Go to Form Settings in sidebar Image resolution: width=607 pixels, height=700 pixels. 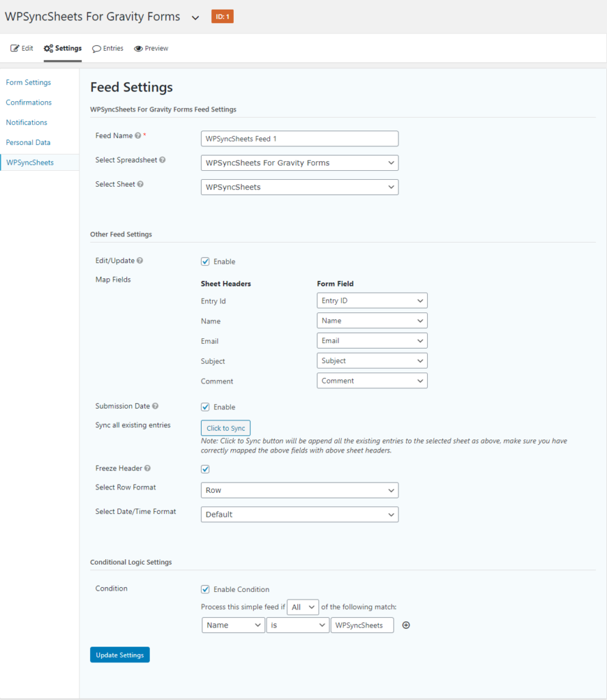click(x=28, y=82)
